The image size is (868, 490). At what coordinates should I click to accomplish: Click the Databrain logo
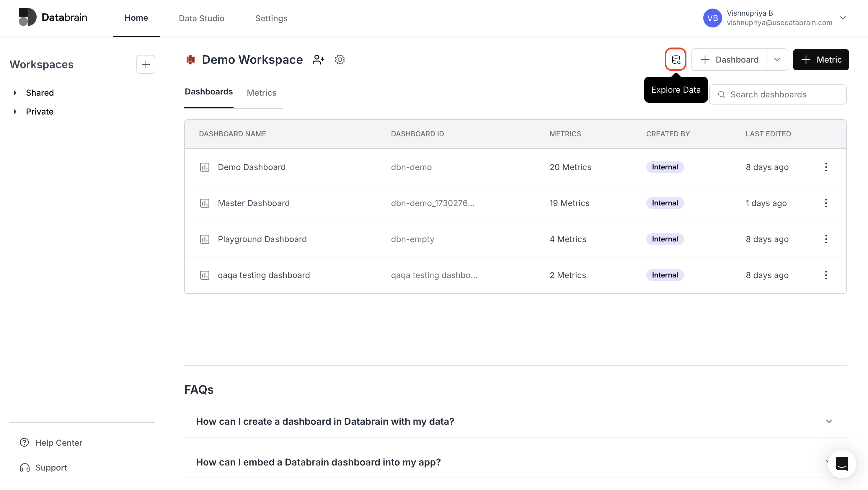[53, 17]
